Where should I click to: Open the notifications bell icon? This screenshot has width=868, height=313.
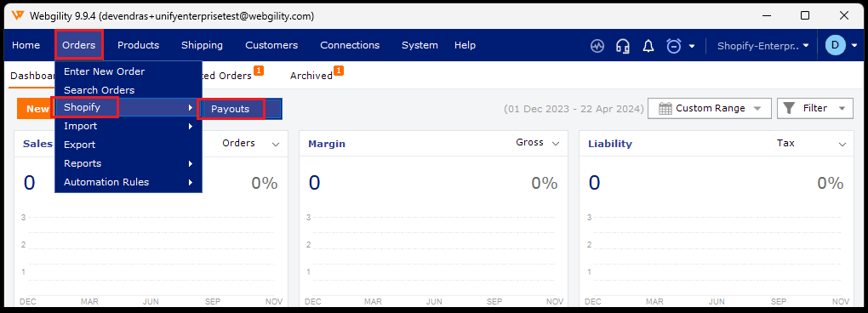pyautogui.click(x=648, y=46)
